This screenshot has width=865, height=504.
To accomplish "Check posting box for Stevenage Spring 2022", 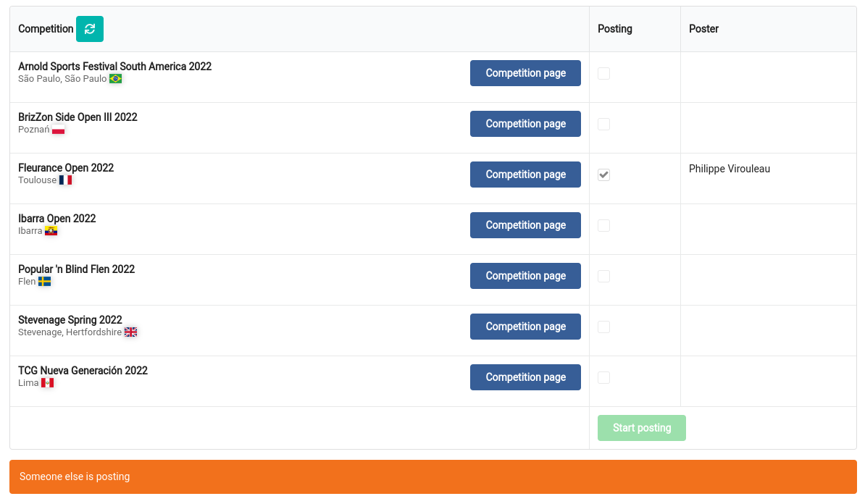I will 604,327.
